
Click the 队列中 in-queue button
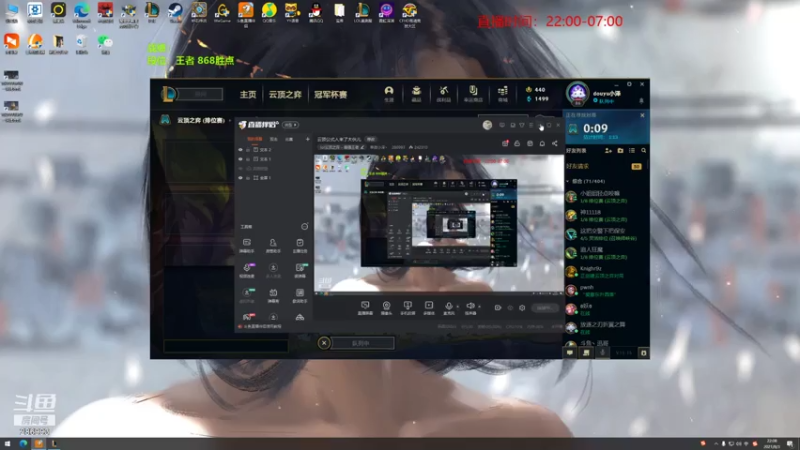coord(362,343)
